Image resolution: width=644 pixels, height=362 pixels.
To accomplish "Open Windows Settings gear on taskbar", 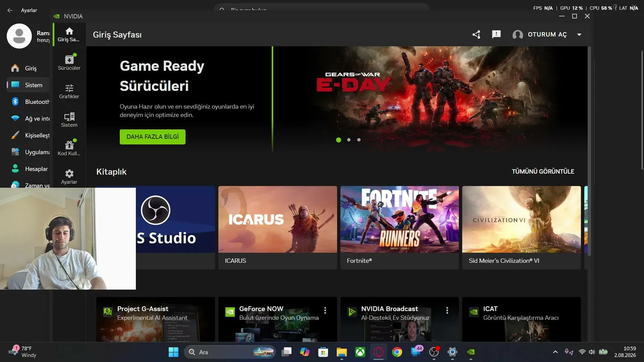I will click(452, 352).
